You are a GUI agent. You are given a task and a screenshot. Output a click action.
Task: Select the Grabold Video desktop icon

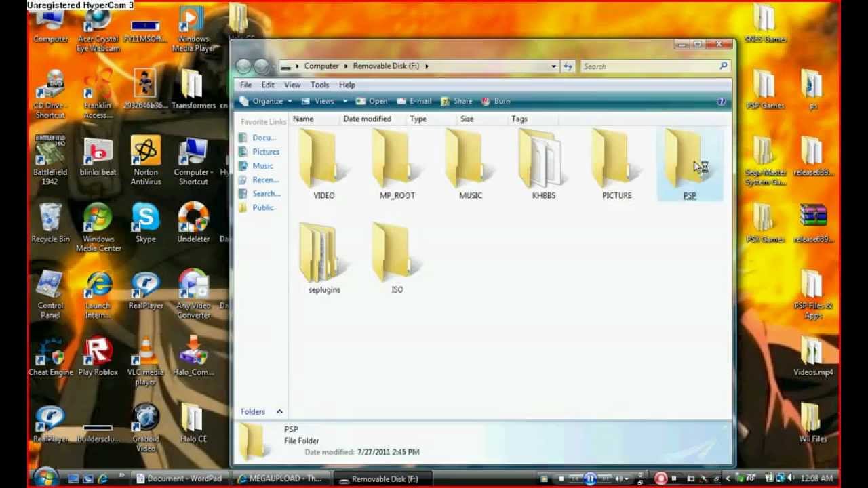click(146, 428)
